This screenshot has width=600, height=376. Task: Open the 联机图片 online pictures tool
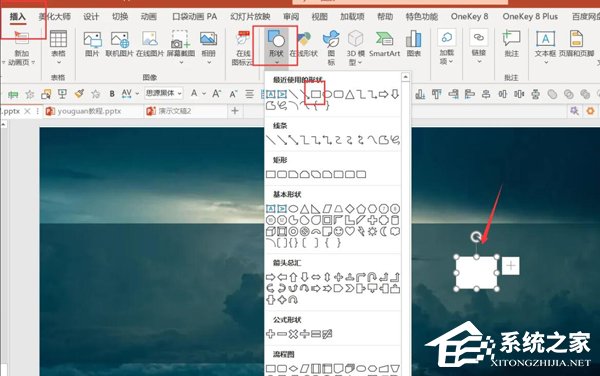tap(119, 40)
